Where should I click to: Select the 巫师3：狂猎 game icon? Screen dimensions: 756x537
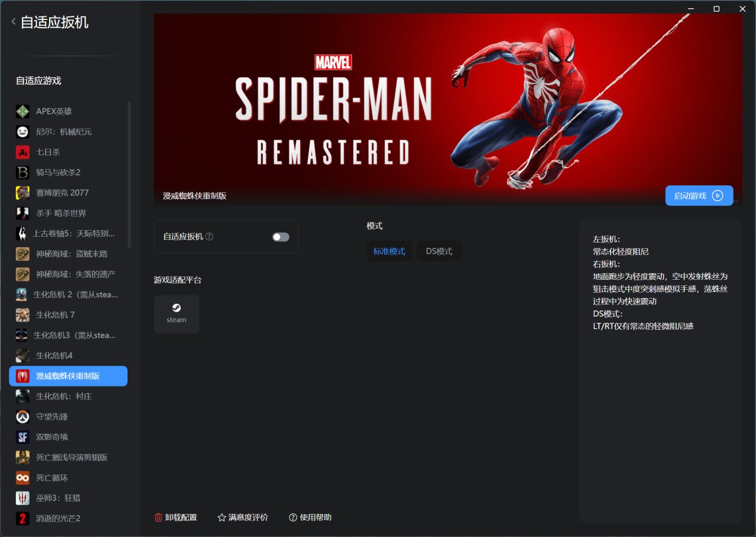[x=22, y=498]
